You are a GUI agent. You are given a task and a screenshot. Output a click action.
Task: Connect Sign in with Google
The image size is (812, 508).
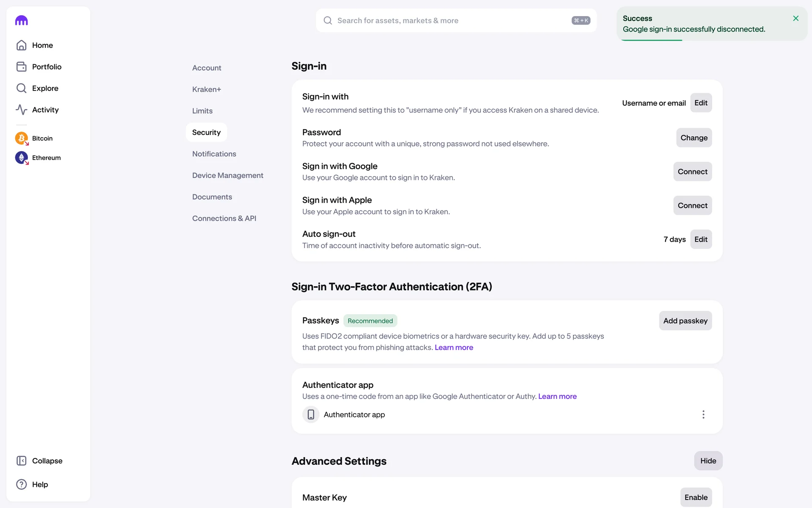(x=692, y=171)
